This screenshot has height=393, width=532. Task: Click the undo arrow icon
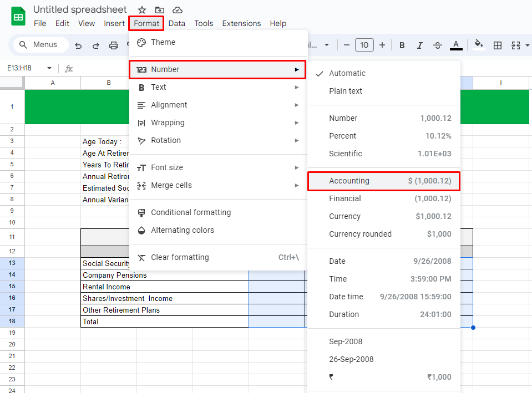tap(78, 45)
